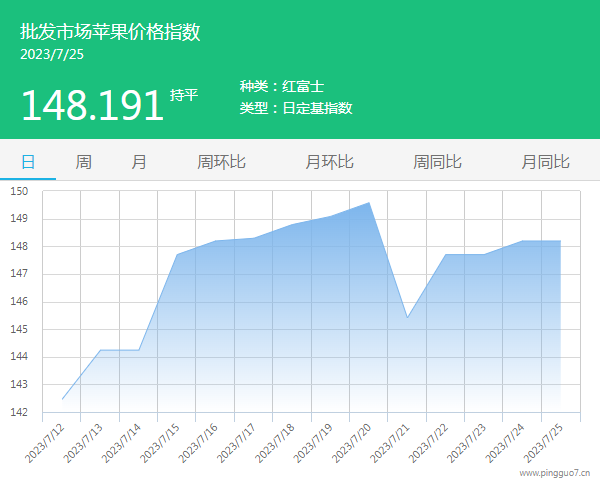Select the 月环比 tab
Viewport: 600px width, 485px height.
click(329, 161)
